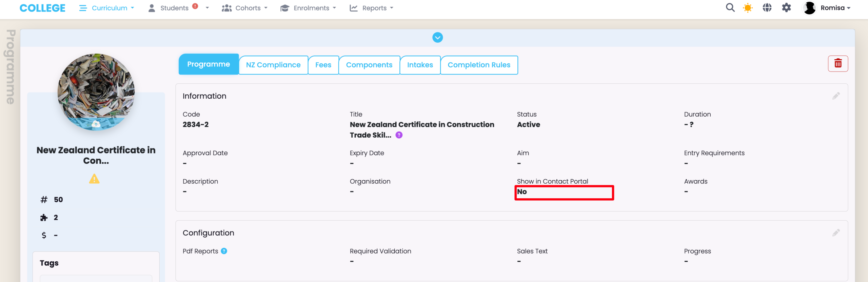868x282 pixels.
Task: Open the globe language icon
Action: 767,8
